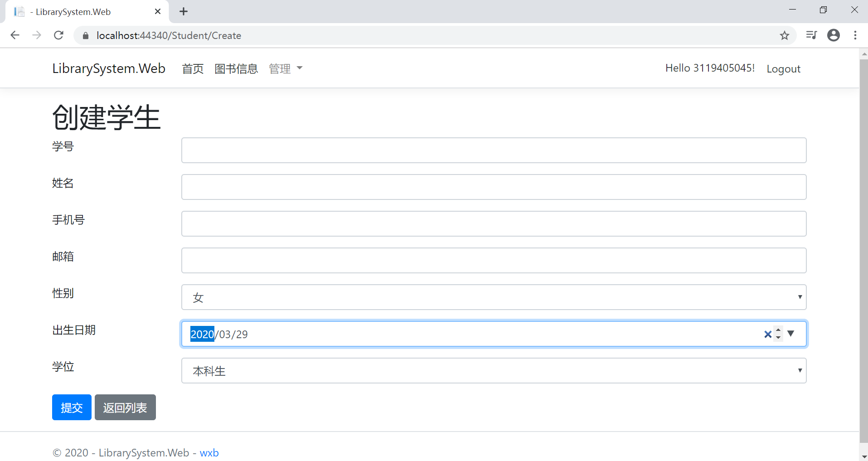Open the Chrome three-dot menu
Viewport: 868px width, 461px height.
[855, 35]
